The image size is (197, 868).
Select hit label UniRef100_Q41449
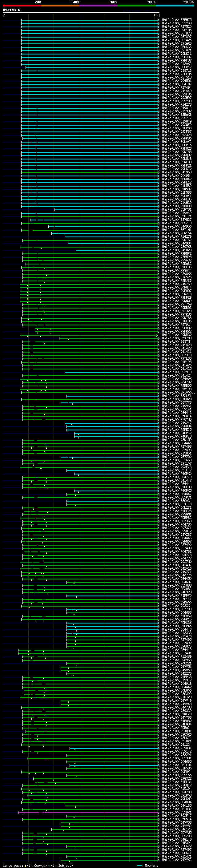point(177,91)
